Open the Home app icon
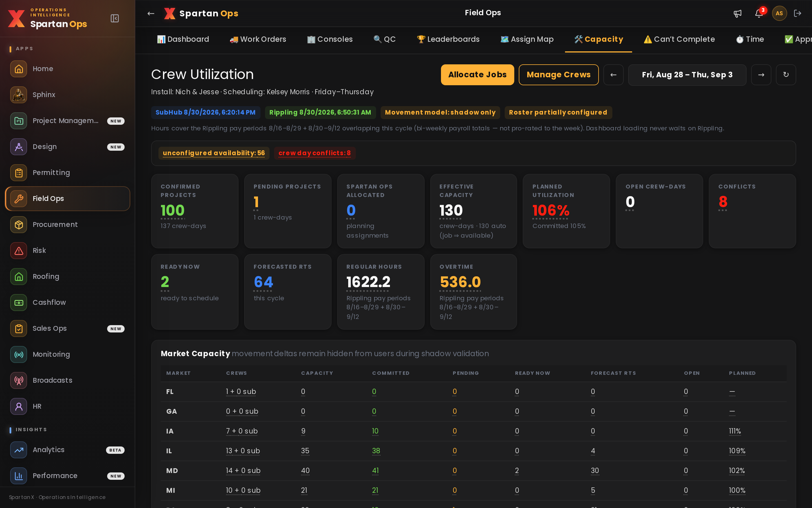This screenshot has height=508, width=812. coord(19,69)
